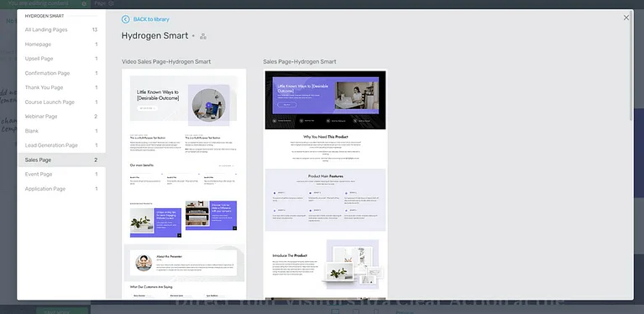Click the Hydrogen Smart heading
The width and height of the screenshot is (644, 314).
tap(154, 36)
